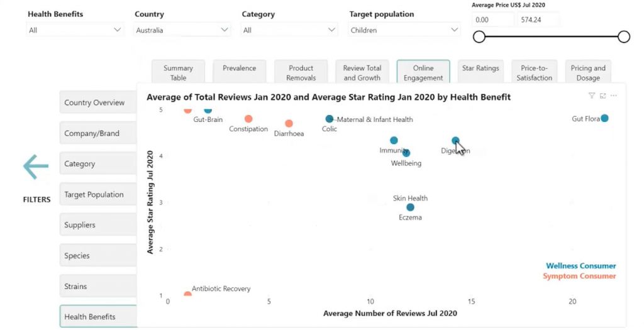Switch to the Star Ratings tab
644x330 pixels.
click(480, 72)
